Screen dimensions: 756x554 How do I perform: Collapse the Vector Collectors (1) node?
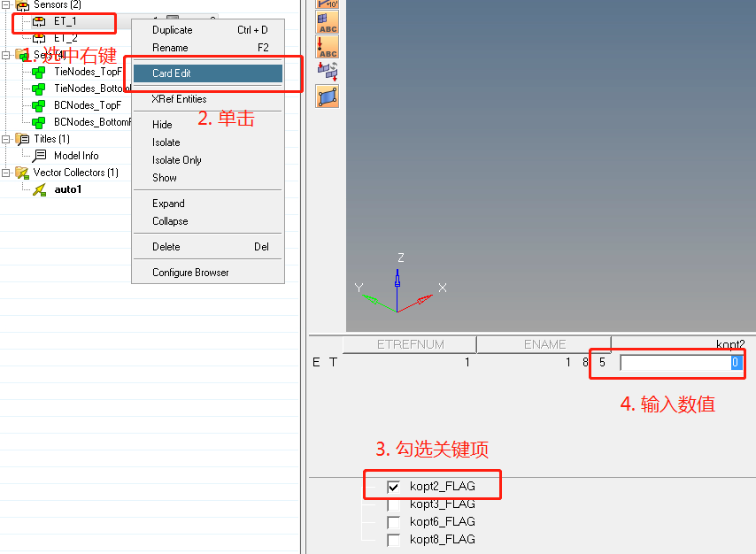[x=6, y=173]
